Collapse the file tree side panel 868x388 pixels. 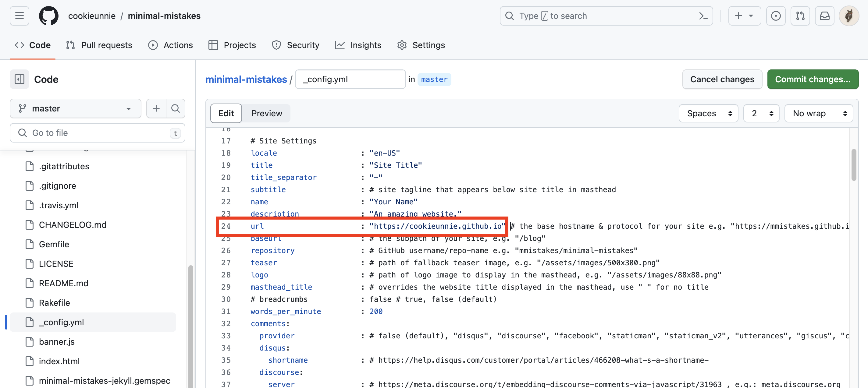coord(19,79)
